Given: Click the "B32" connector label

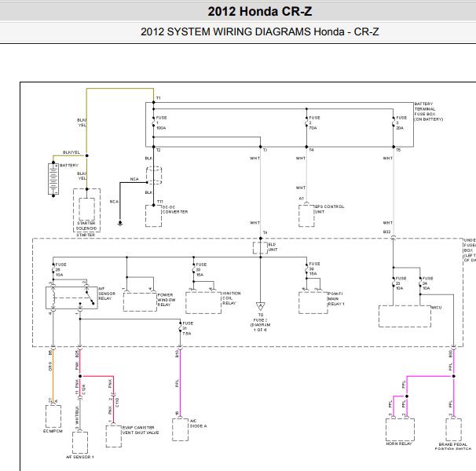Looking at the screenshot, I should pyautogui.click(x=386, y=232).
